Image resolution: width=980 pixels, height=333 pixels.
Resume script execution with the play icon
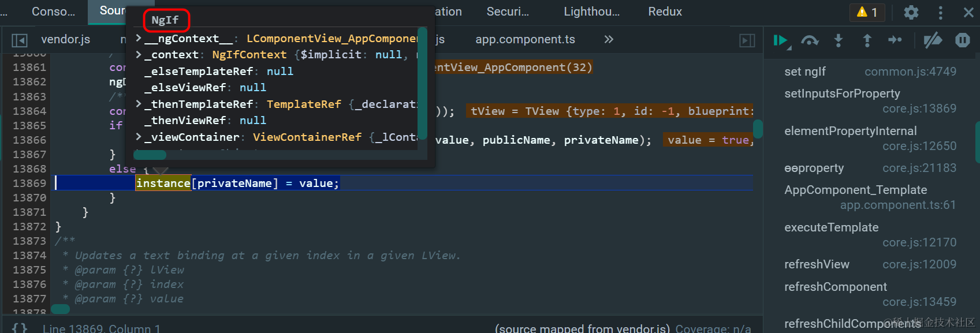(x=781, y=40)
